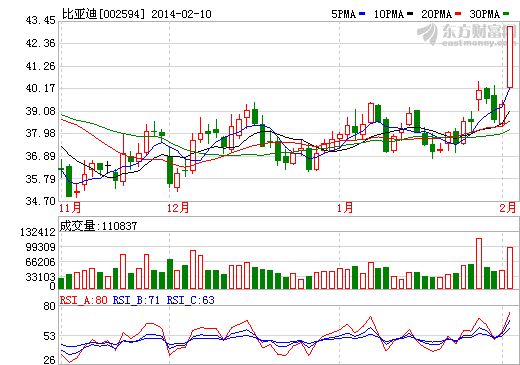Screen dimensions: 520x365
Task: Click the RSI axis value 80
Action: click(50, 306)
